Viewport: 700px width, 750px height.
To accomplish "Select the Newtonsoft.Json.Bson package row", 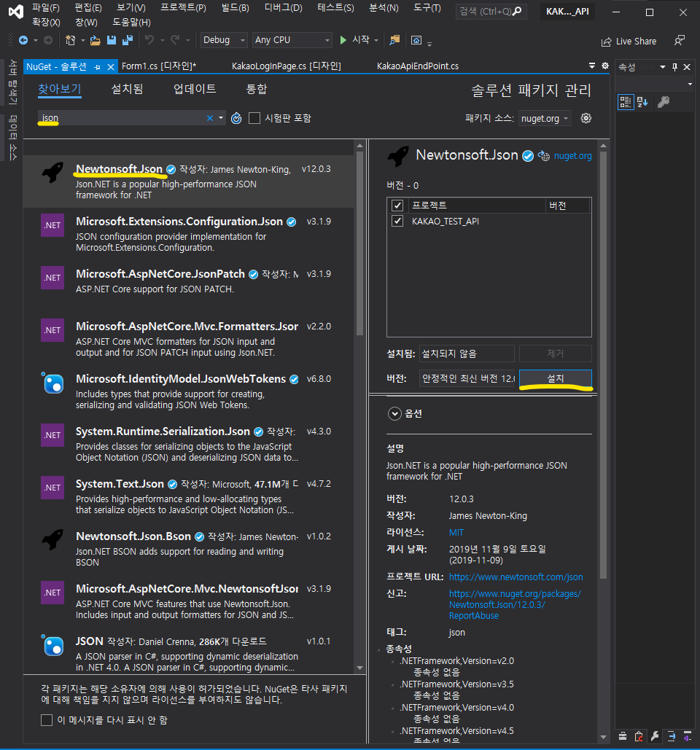I will [x=189, y=549].
